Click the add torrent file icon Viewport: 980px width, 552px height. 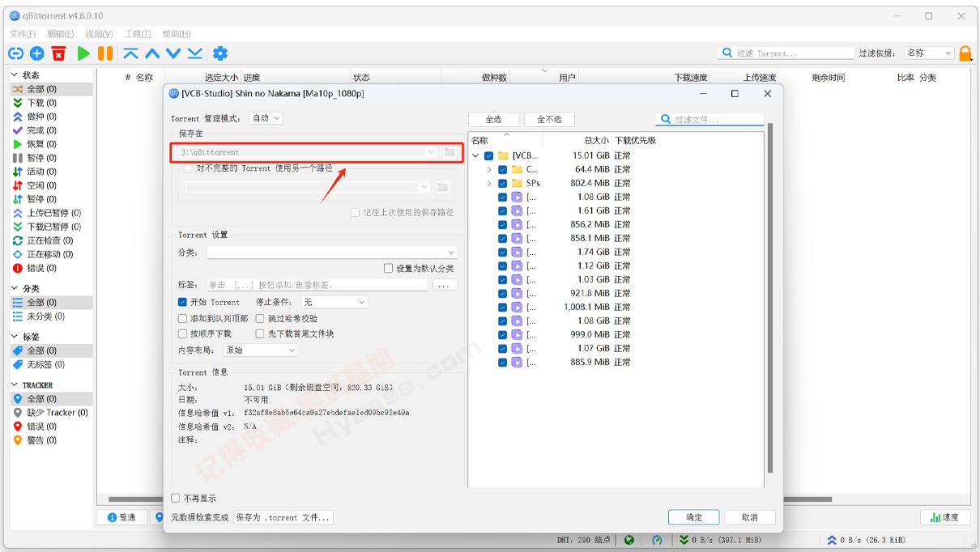click(36, 53)
